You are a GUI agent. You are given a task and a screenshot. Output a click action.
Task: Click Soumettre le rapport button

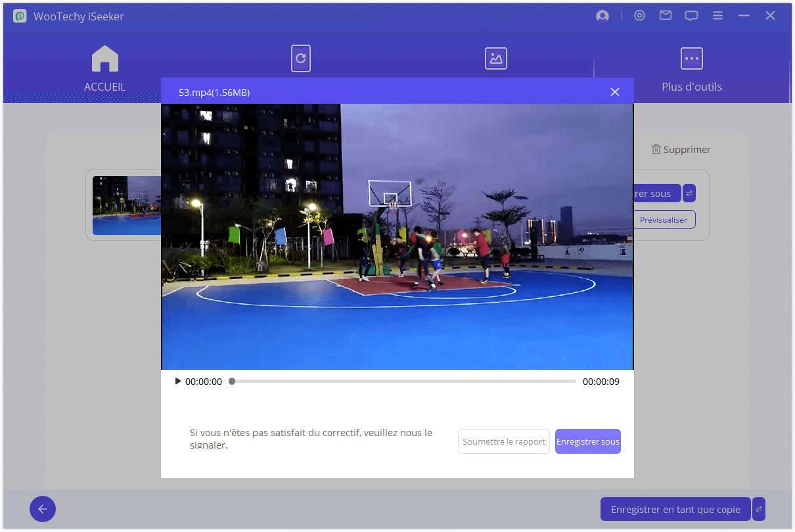click(x=503, y=442)
